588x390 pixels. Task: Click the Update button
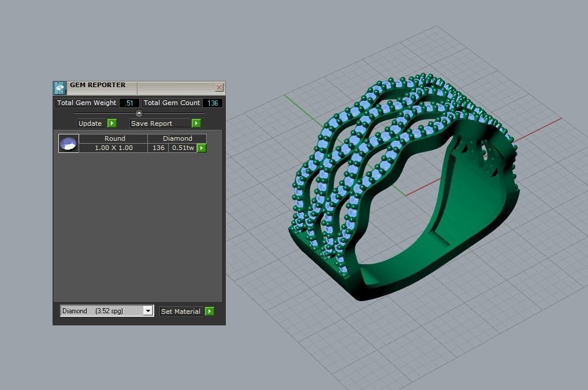[92, 123]
